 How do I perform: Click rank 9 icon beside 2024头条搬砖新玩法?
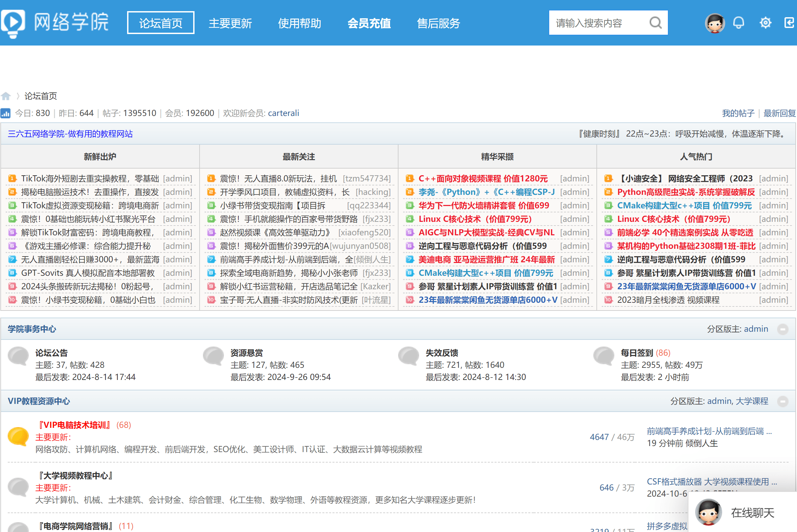tap(12, 286)
